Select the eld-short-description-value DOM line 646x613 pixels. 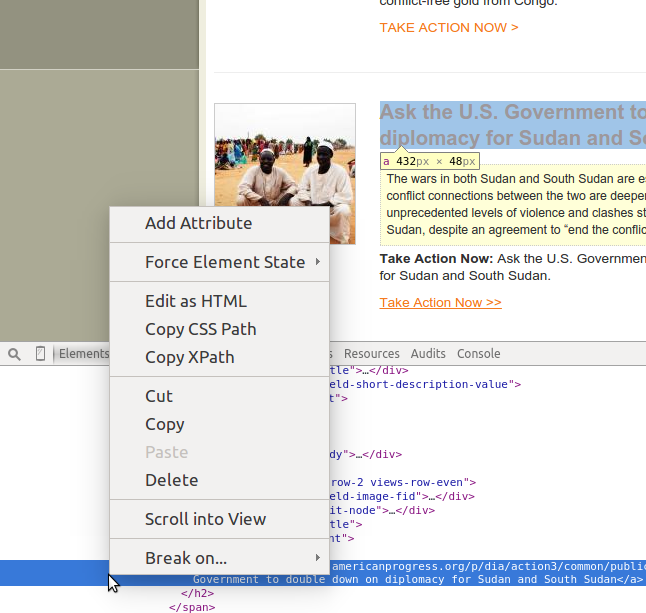[x=425, y=384]
